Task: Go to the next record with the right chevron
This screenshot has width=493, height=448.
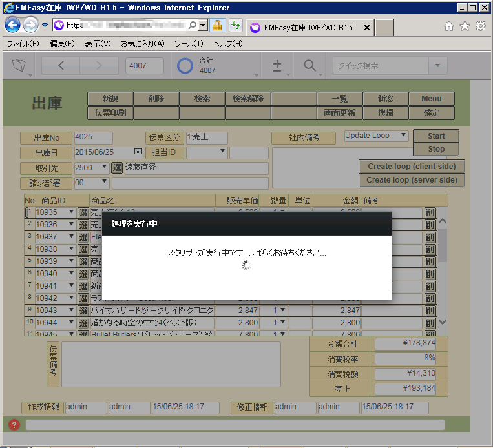Action: (x=99, y=65)
